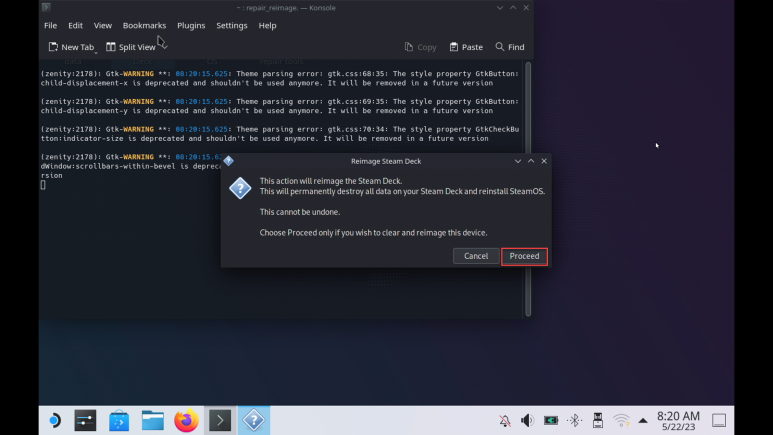Open the View menu in Konsole
This screenshot has width=773, height=435.
[x=103, y=26]
